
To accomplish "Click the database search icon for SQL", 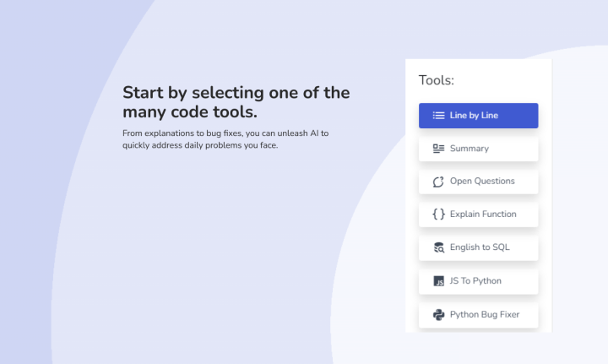I will [438, 247].
